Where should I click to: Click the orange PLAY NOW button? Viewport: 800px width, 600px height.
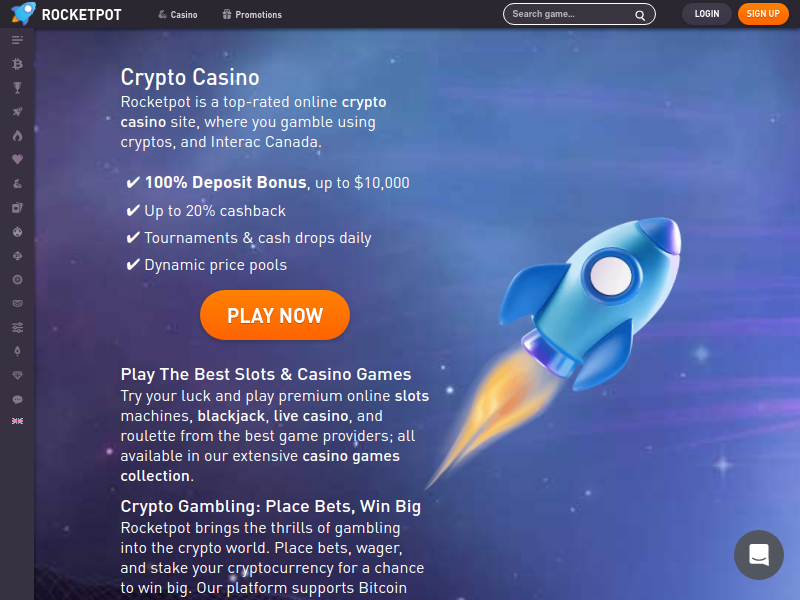pyautogui.click(x=275, y=315)
